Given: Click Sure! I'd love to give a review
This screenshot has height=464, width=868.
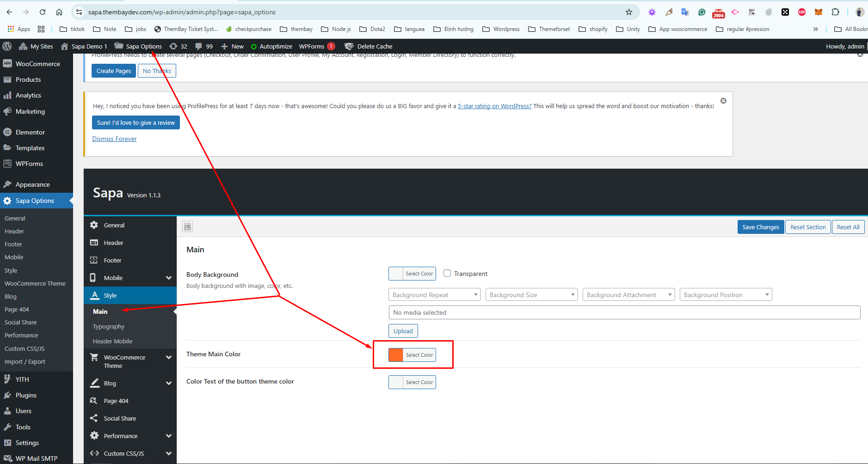Looking at the screenshot, I should pos(136,122).
